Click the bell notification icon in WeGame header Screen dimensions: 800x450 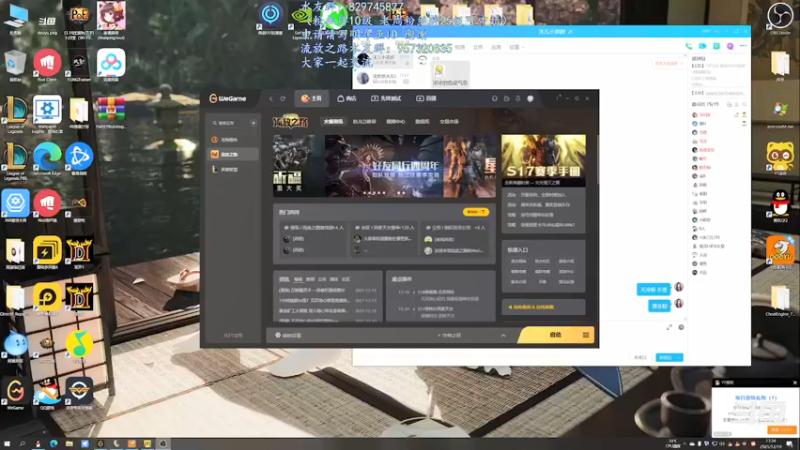pos(518,98)
